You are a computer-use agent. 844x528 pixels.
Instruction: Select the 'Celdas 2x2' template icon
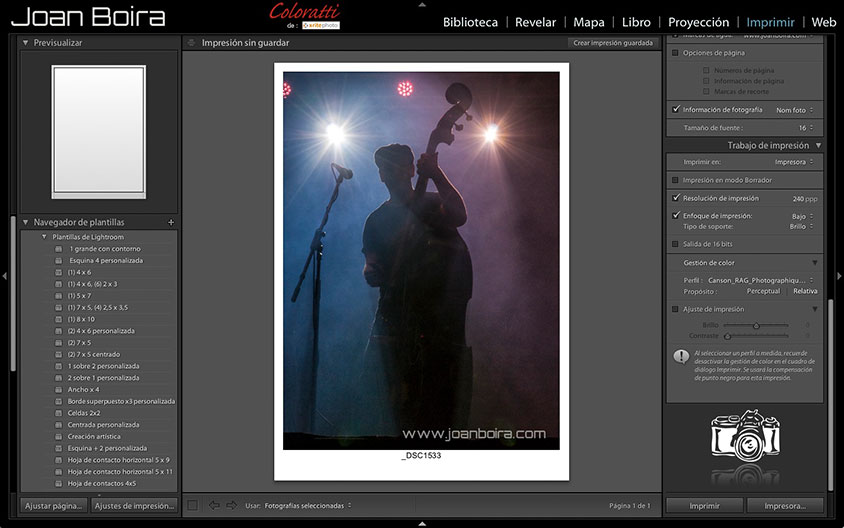point(59,413)
